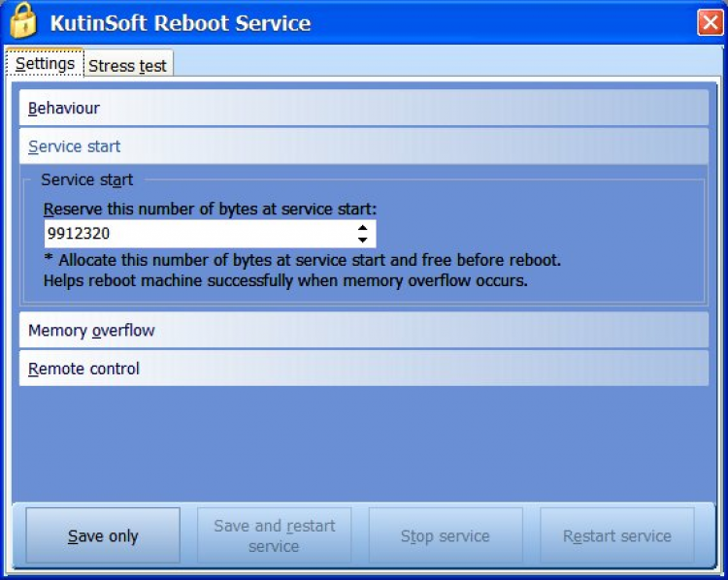Image resolution: width=728 pixels, height=580 pixels.
Task: Open the Stress test tab
Action: [x=128, y=65]
